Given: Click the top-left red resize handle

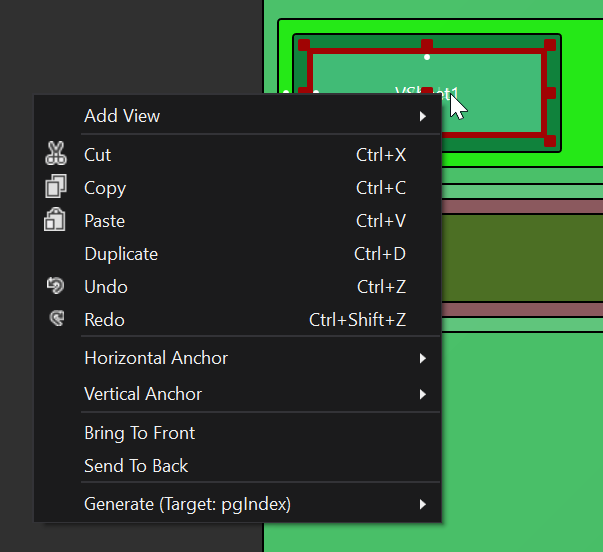Looking at the screenshot, I should click(304, 45).
